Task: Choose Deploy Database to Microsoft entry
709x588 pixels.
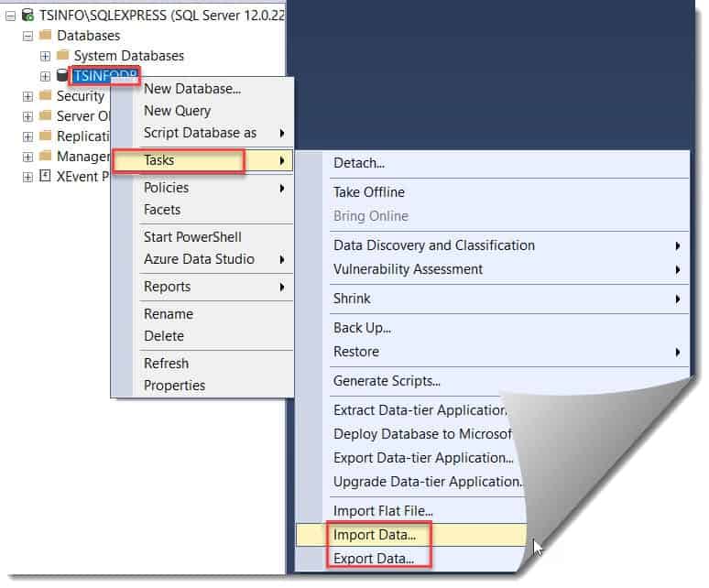Action: 422,434
